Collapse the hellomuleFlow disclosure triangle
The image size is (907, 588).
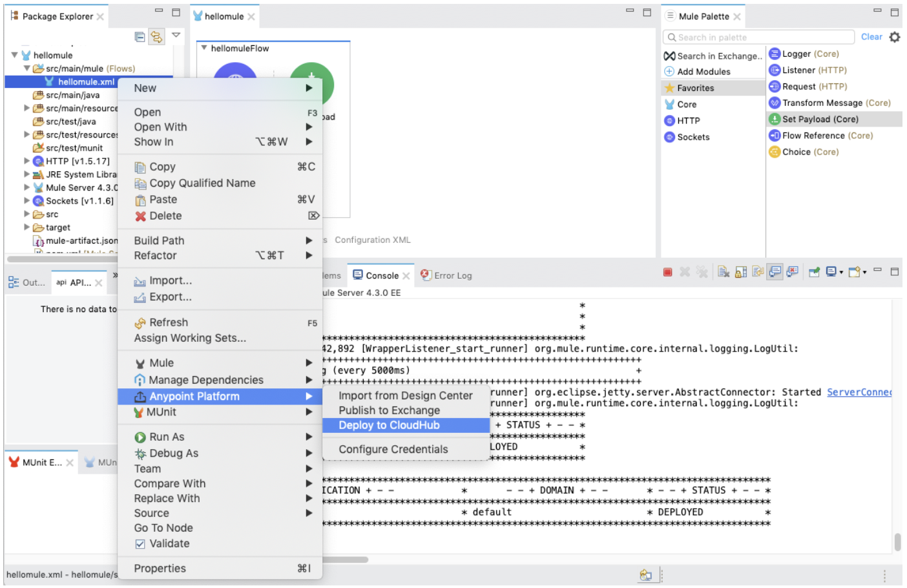[x=204, y=48]
